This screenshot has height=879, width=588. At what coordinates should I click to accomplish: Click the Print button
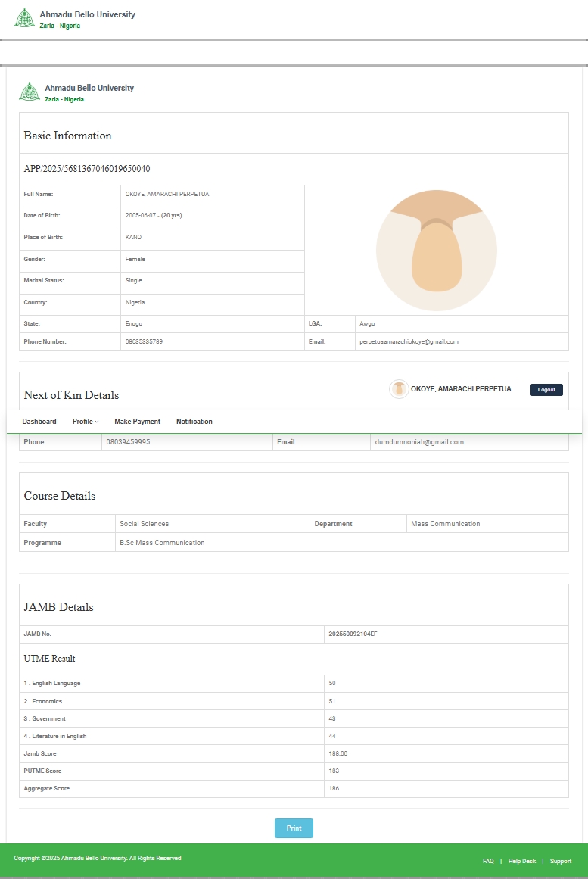(294, 828)
